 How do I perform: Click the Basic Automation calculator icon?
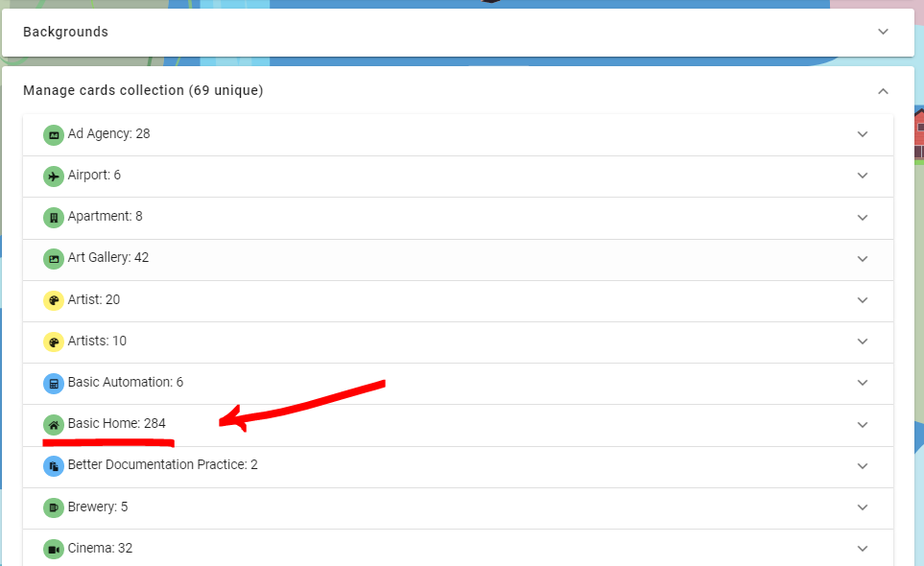[54, 384]
